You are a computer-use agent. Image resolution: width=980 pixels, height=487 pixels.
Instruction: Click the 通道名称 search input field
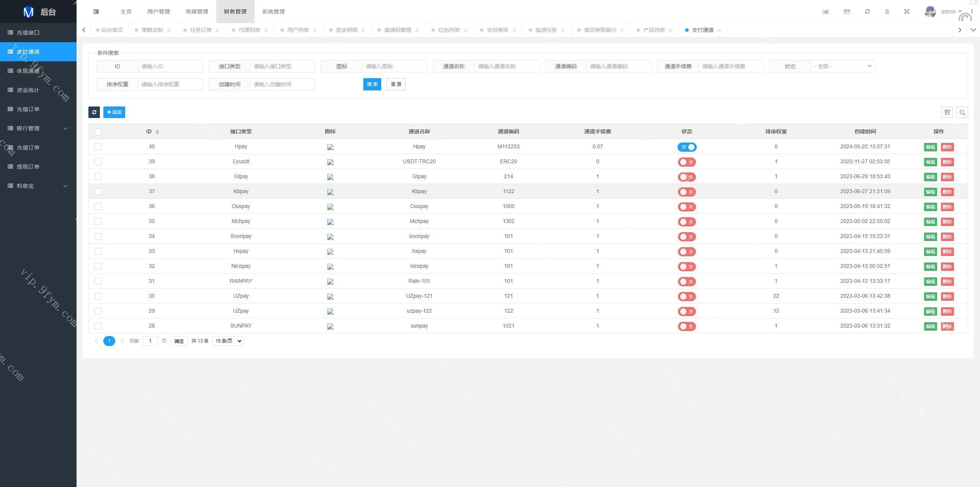pos(506,66)
